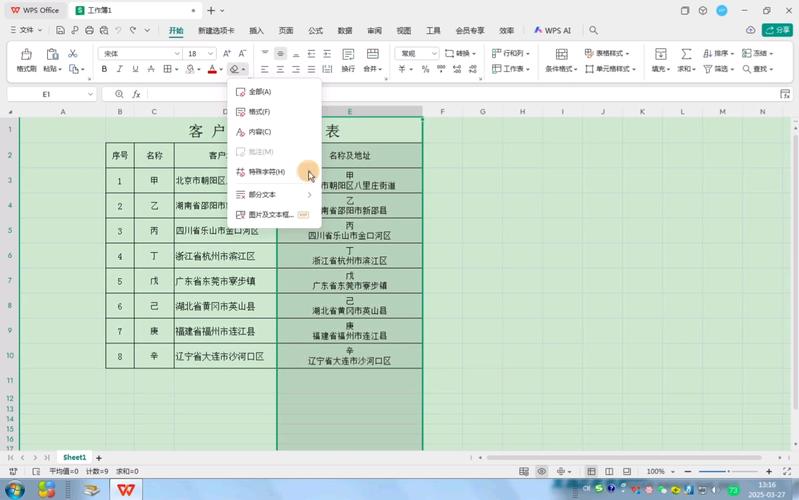Apply percent style

[425, 69]
